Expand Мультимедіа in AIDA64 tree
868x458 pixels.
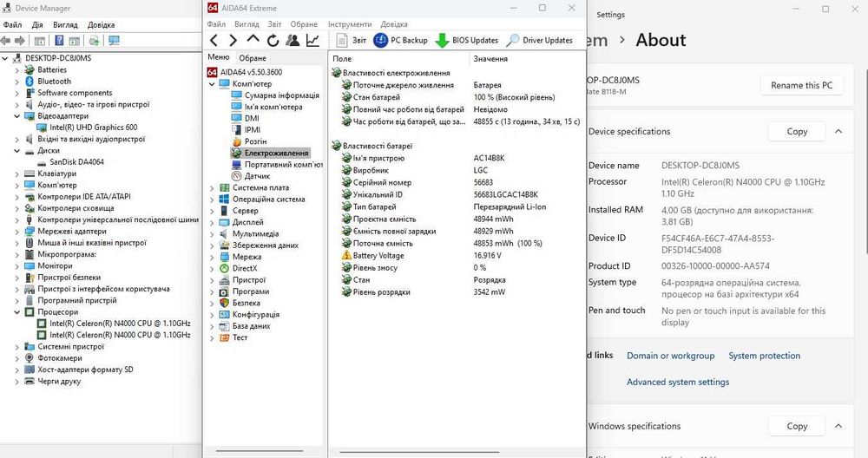click(x=212, y=234)
